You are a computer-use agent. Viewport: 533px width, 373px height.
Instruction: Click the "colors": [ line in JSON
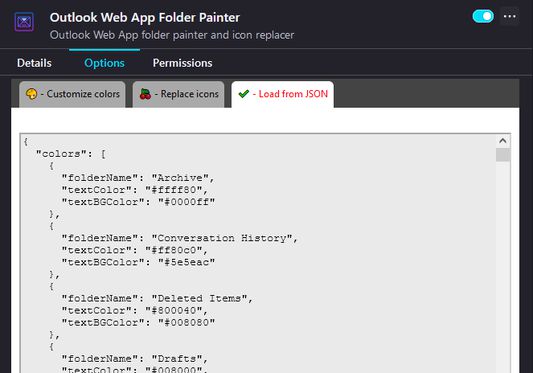71,154
